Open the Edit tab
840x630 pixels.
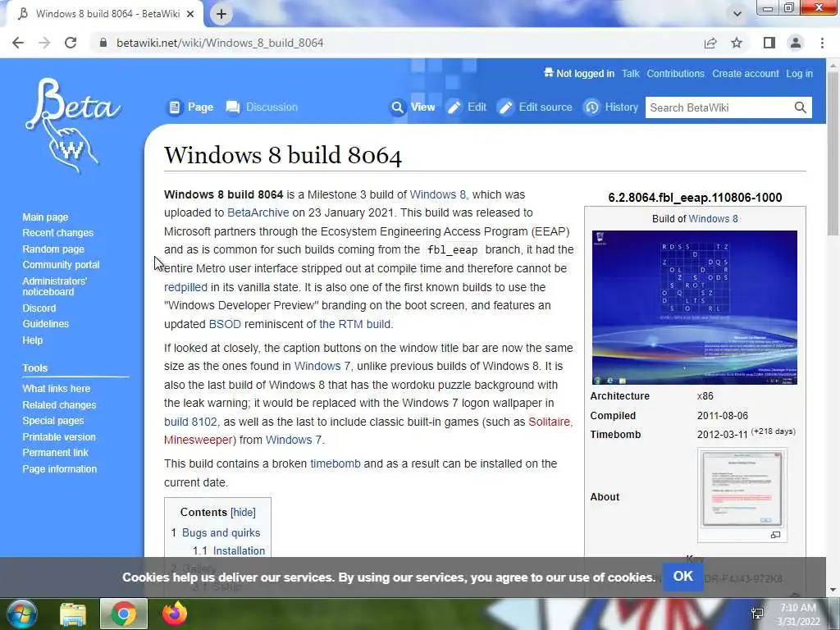pos(467,107)
